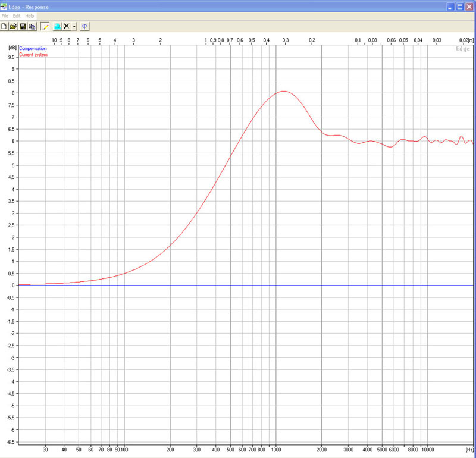Toggle the yellow pencil edit tool
This screenshot has height=458, width=476.
[45, 27]
